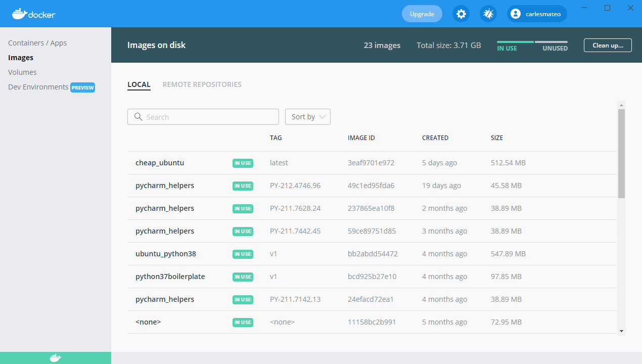Click the magnifier icon in Search box
Screen dimensions: 642x364
tap(139, 117)
